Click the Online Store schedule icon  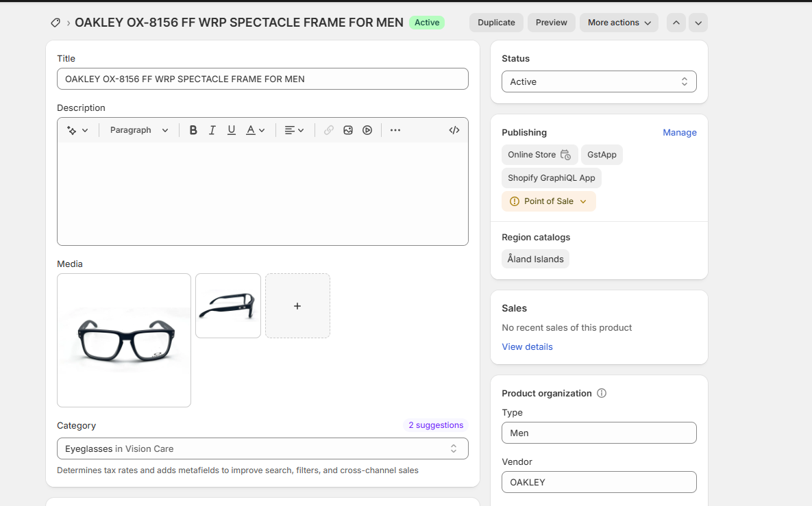(x=565, y=155)
